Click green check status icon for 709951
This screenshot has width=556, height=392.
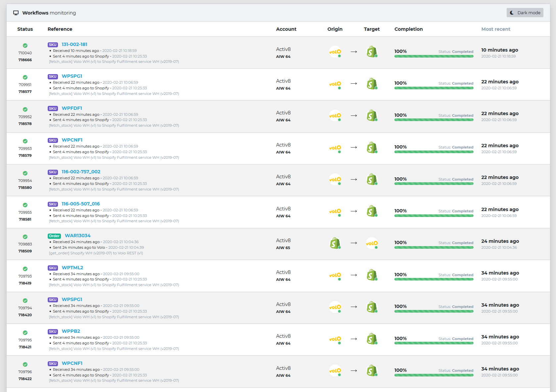[x=25, y=77]
